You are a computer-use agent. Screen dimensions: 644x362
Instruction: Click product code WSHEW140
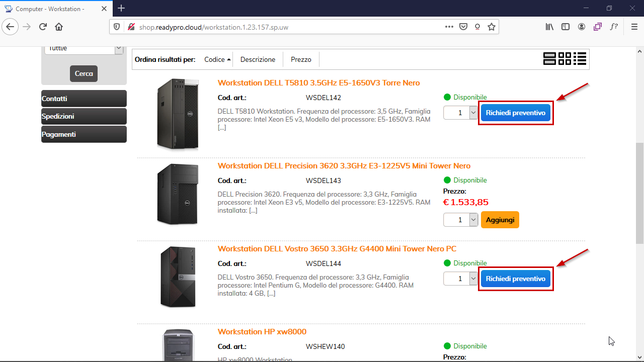(325, 346)
